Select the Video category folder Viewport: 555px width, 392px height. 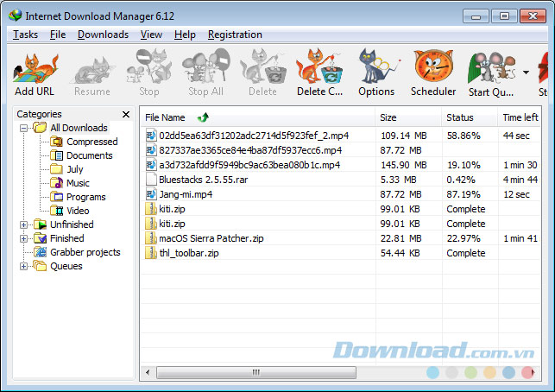click(x=78, y=211)
